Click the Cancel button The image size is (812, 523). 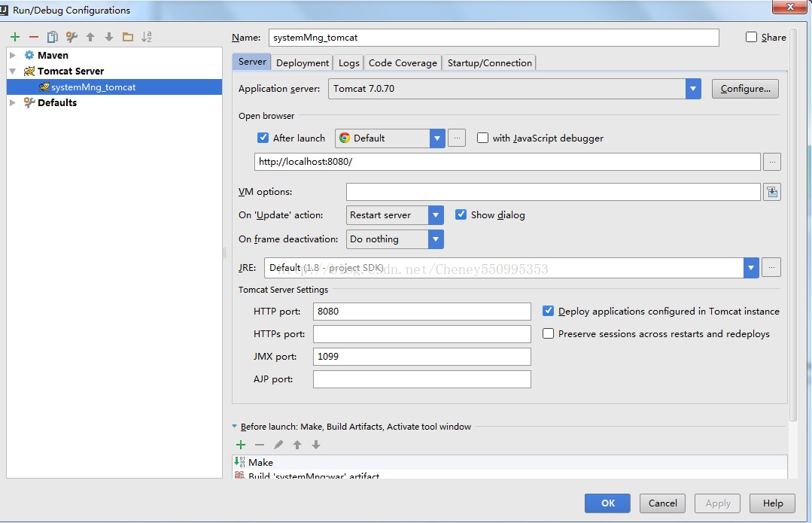pos(662,503)
